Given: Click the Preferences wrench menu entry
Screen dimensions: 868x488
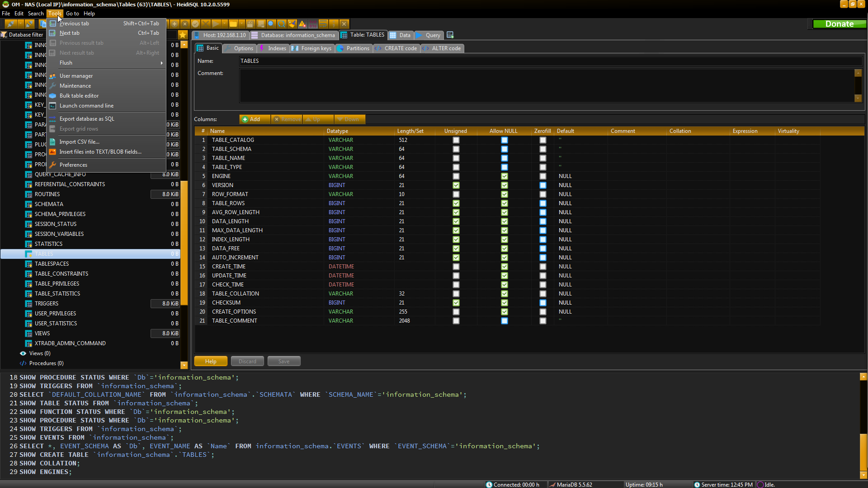Looking at the screenshot, I should 73,165.
